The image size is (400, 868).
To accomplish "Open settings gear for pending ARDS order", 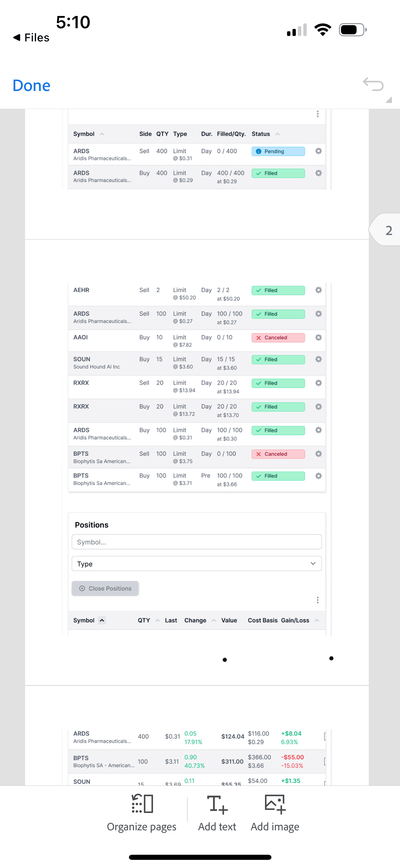I will [x=318, y=151].
